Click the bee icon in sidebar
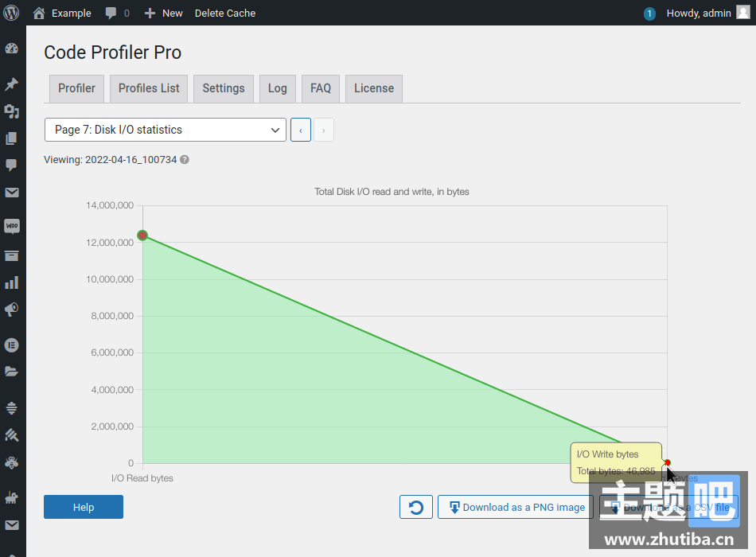The image size is (756, 557). point(12,462)
